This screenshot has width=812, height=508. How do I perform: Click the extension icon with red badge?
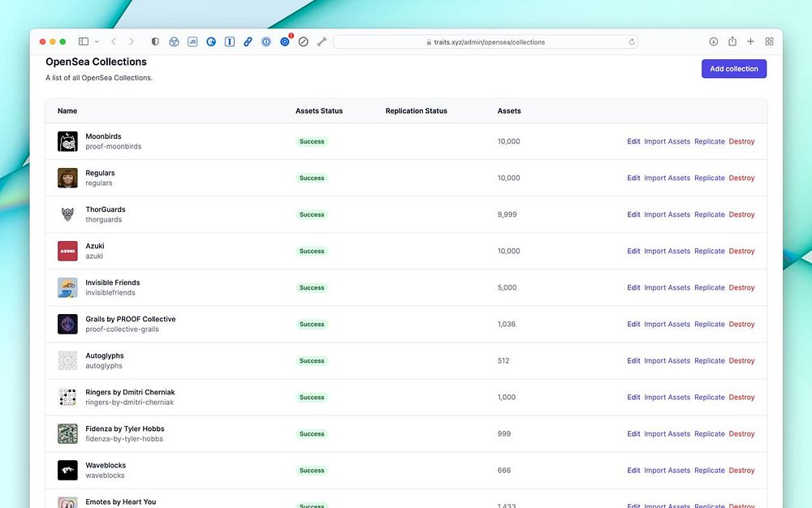285,41
